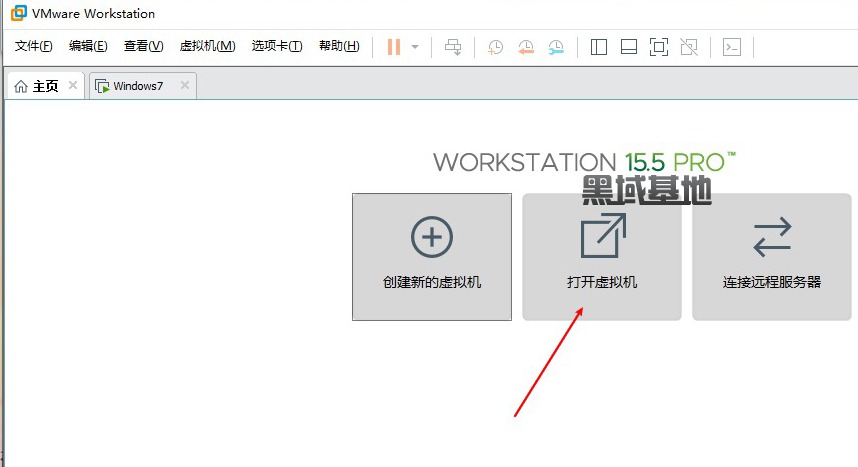Open the 编辑(E) menu
The image size is (858, 467).
[88, 46]
